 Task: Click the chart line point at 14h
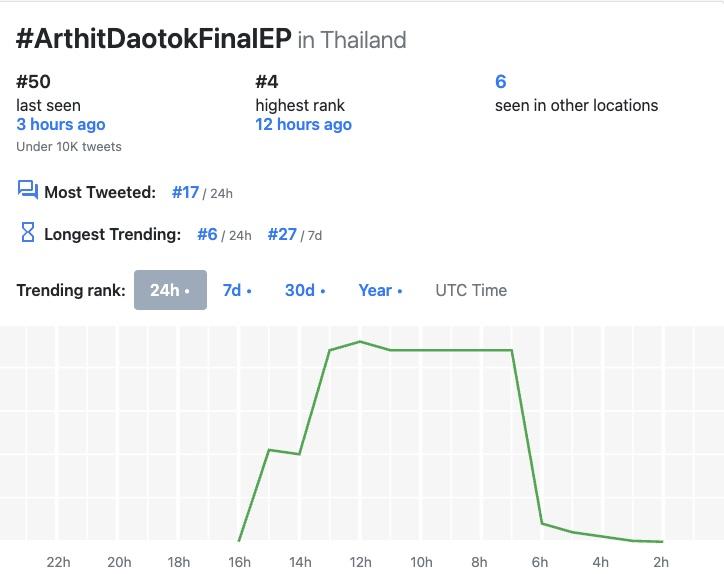point(300,454)
